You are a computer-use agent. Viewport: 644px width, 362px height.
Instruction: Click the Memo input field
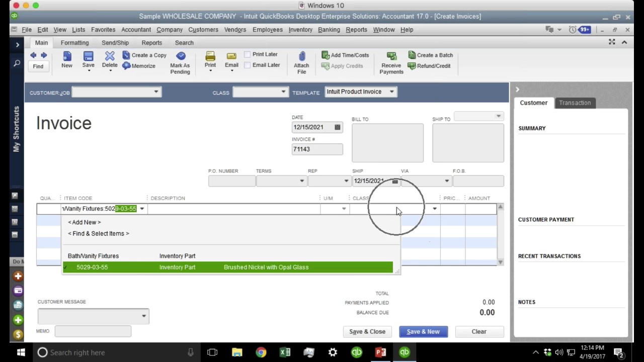93,331
